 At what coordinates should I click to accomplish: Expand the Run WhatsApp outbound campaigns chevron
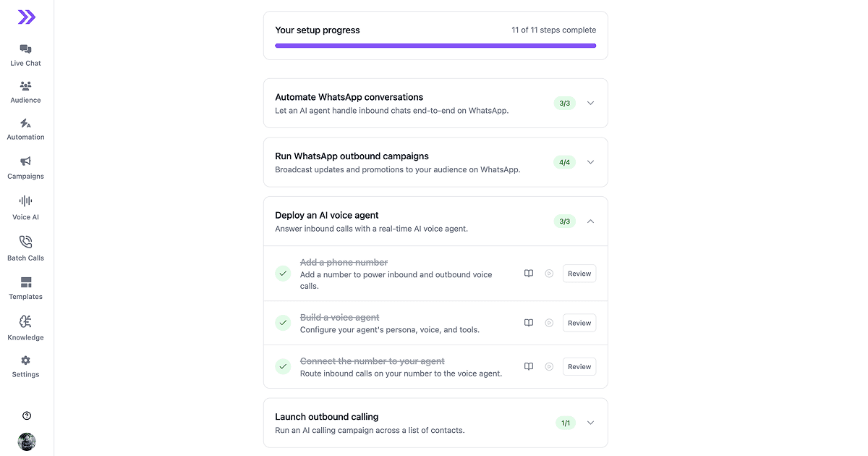click(590, 162)
